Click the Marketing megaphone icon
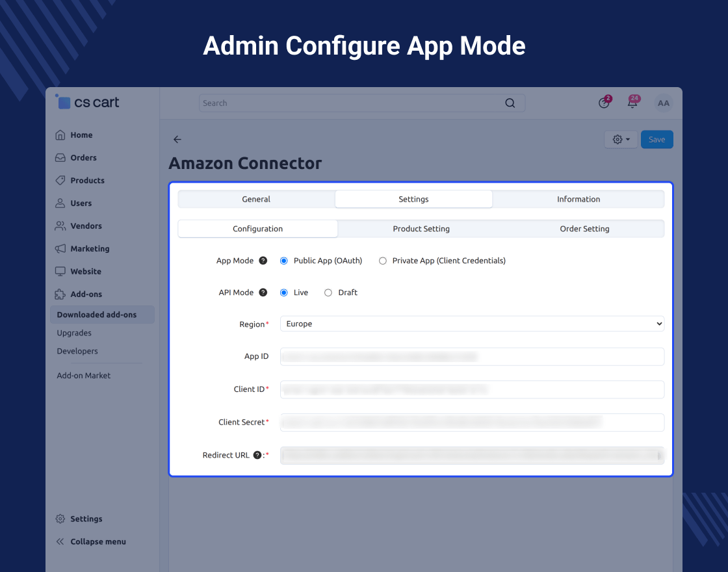 (x=60, y=249)
